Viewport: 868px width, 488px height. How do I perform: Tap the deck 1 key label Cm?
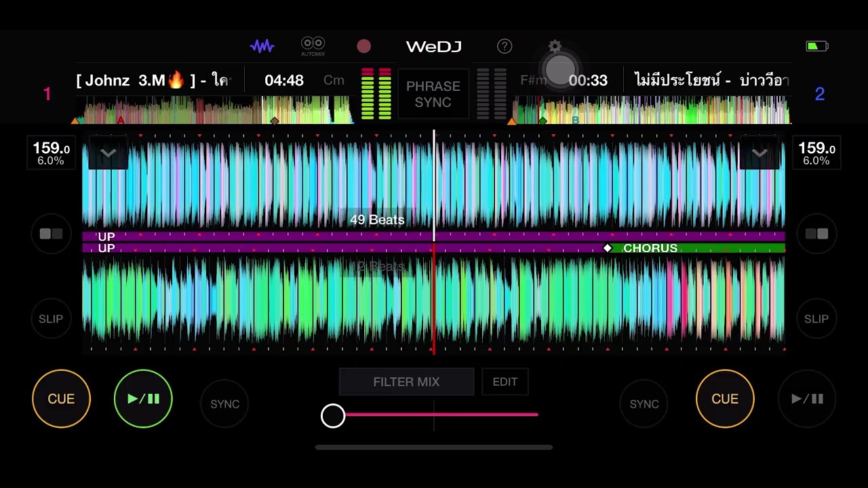pos(334,80)
